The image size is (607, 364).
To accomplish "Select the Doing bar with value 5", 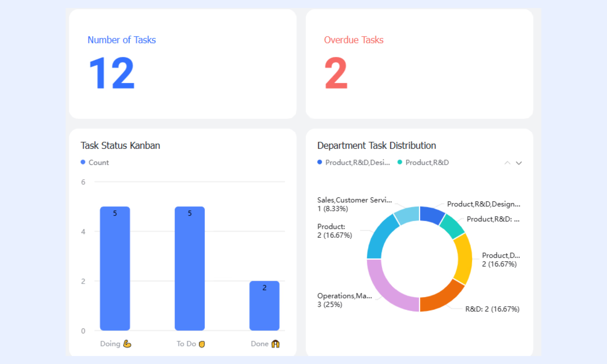I will (x=115, y=268).
